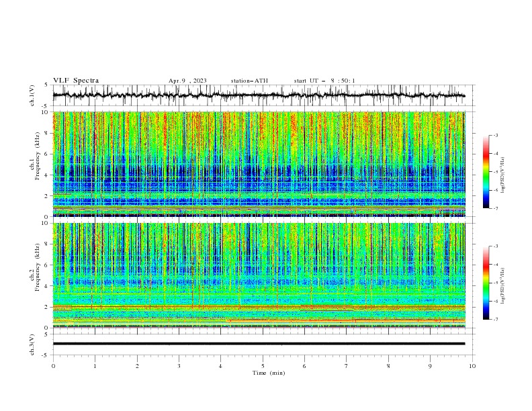Click the ch.1 spectrogram panel
This screenshot has width=532, height=411.
(x=259, y=164)
